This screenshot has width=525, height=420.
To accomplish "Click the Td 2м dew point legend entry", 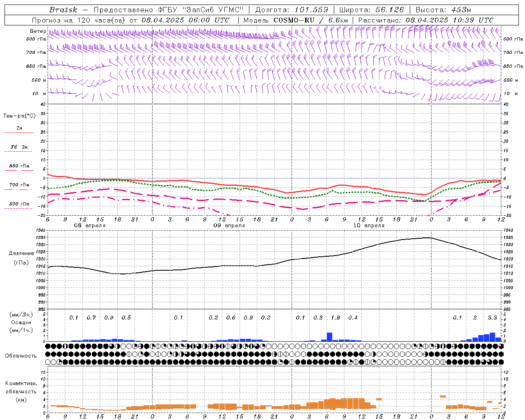I will [x=19, y=147].
